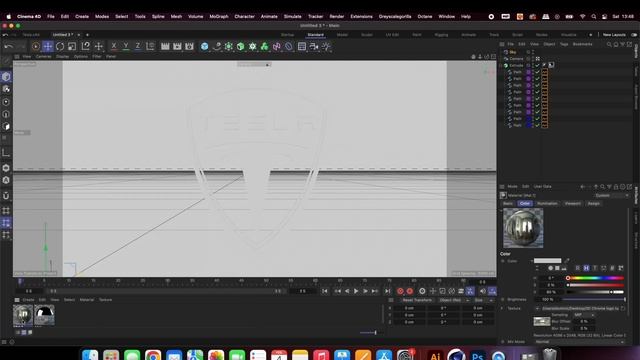Toggle Y axis lock
640x360 pixels.
tap(126, 47)
